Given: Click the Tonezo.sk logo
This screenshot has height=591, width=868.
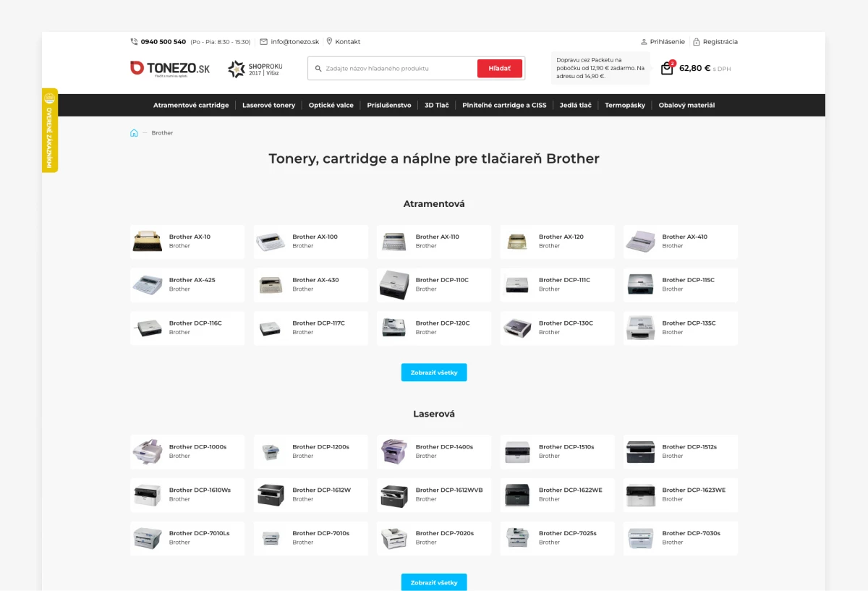Looking at the screenshot, I should [x=170, y=69].
